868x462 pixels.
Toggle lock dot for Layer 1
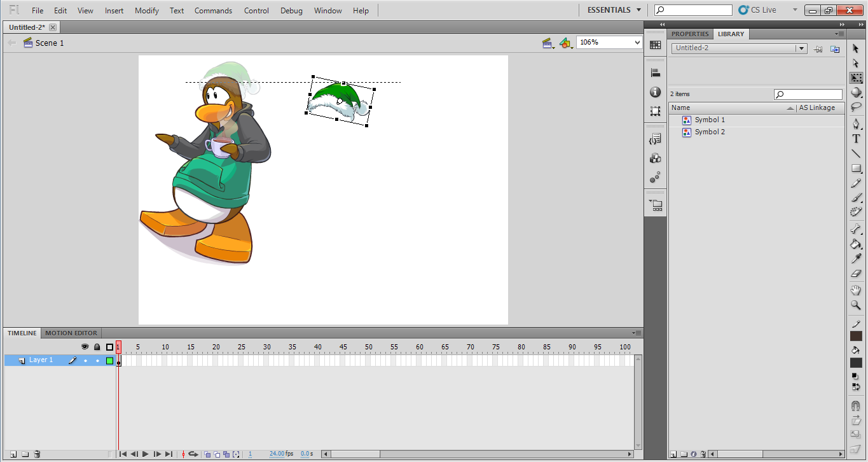point(97,361)
